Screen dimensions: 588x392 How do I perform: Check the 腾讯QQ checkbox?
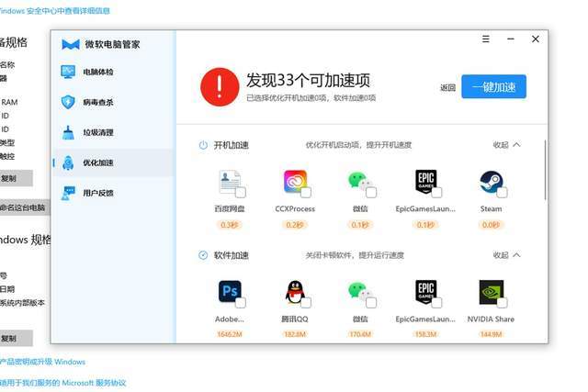(x=306, y=303)
